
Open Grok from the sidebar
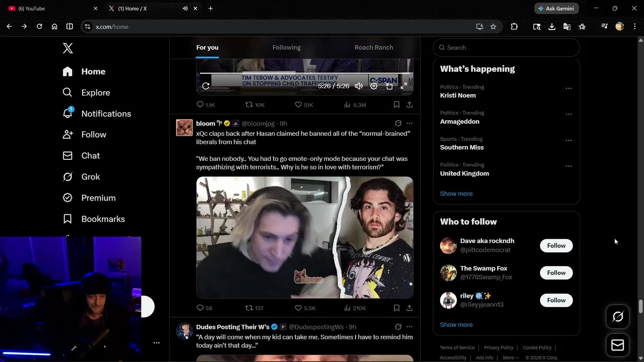81,177
